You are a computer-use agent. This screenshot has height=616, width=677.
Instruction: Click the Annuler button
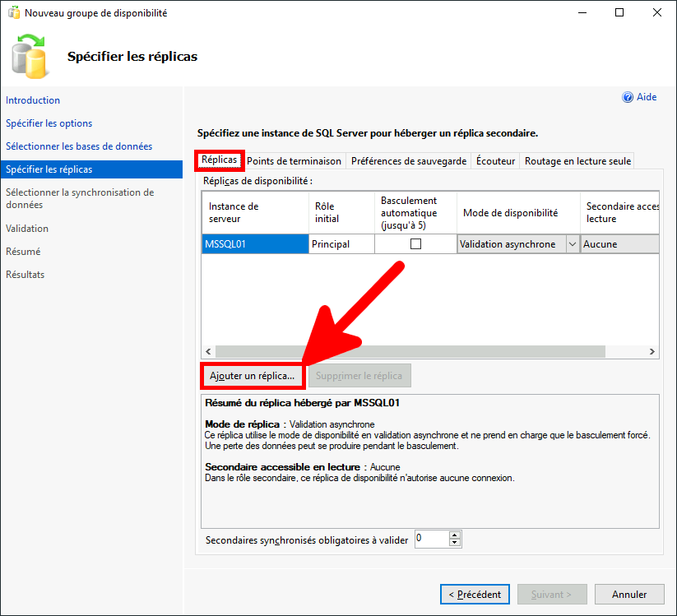(629, 594)
